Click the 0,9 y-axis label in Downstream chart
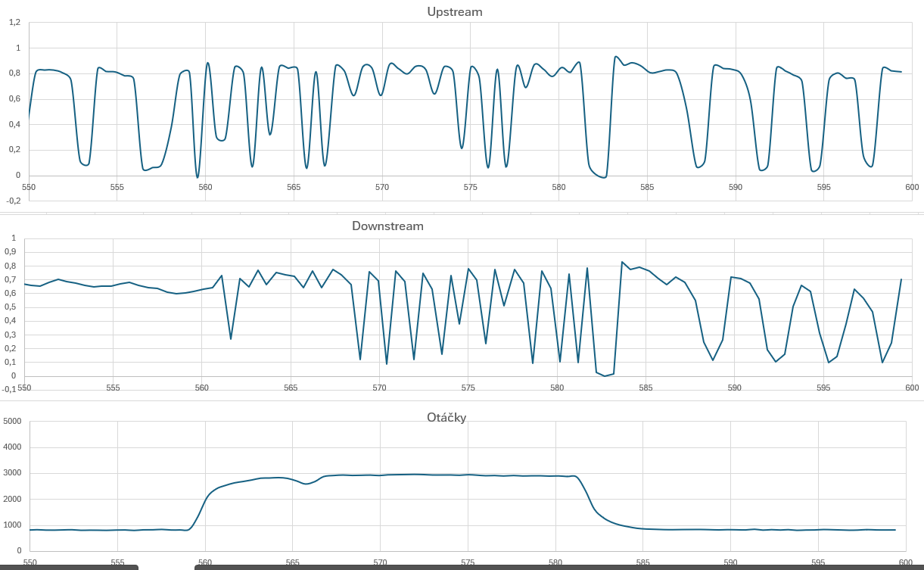This screenshot has height=570, width=924. [x=11, y=252]
